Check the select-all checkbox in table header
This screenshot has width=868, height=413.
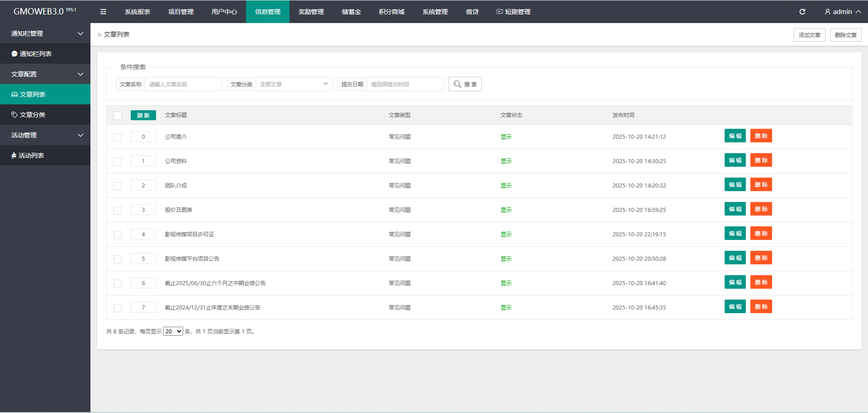pos(118,116)
